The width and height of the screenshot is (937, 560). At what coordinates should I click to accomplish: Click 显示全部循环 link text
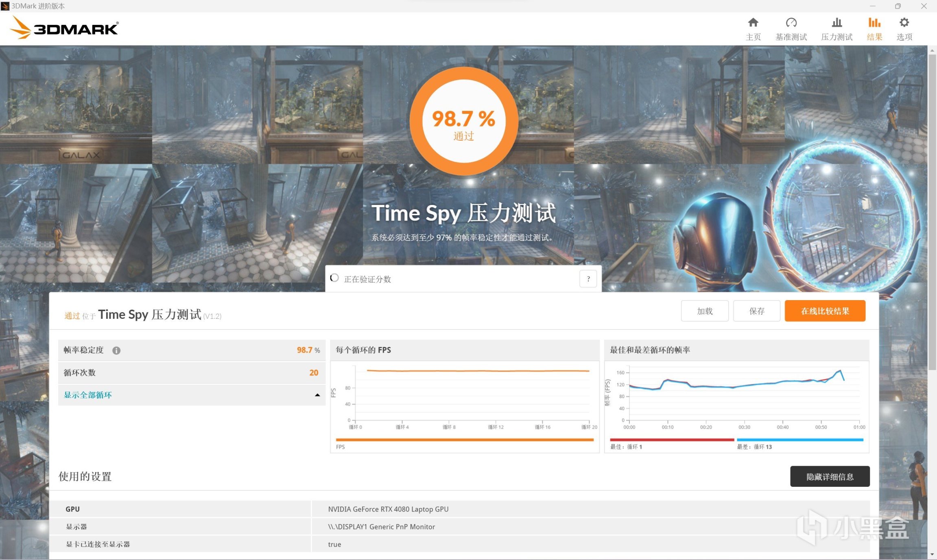(x=88, y=395)
